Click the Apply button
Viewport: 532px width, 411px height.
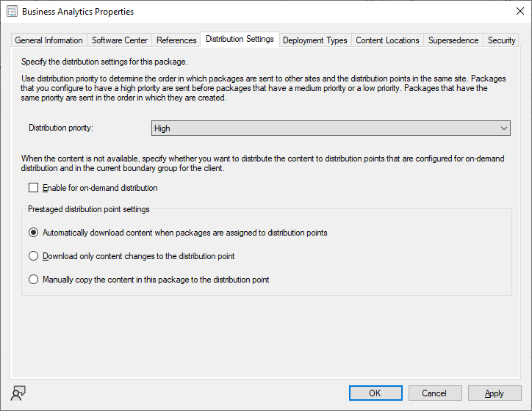coord(495,393)
